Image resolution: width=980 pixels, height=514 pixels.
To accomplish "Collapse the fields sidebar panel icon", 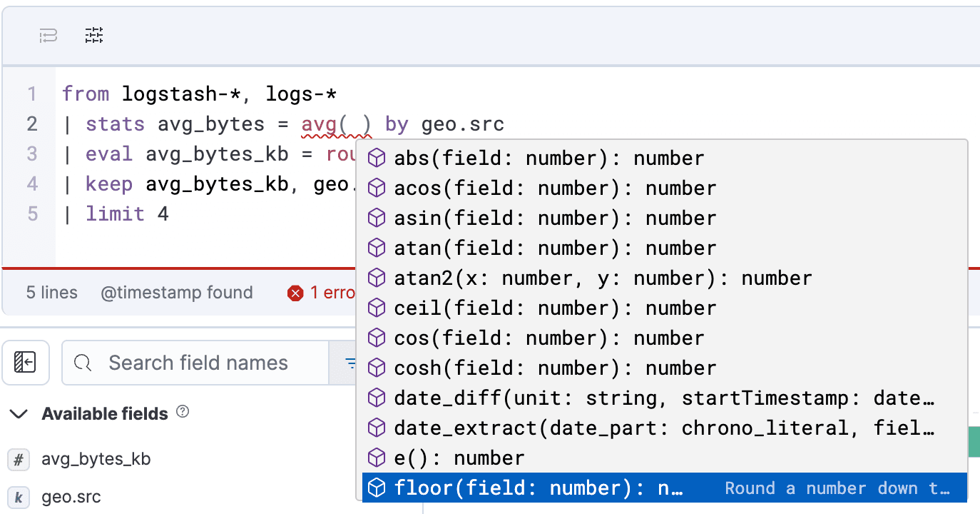I will point(26,362).
